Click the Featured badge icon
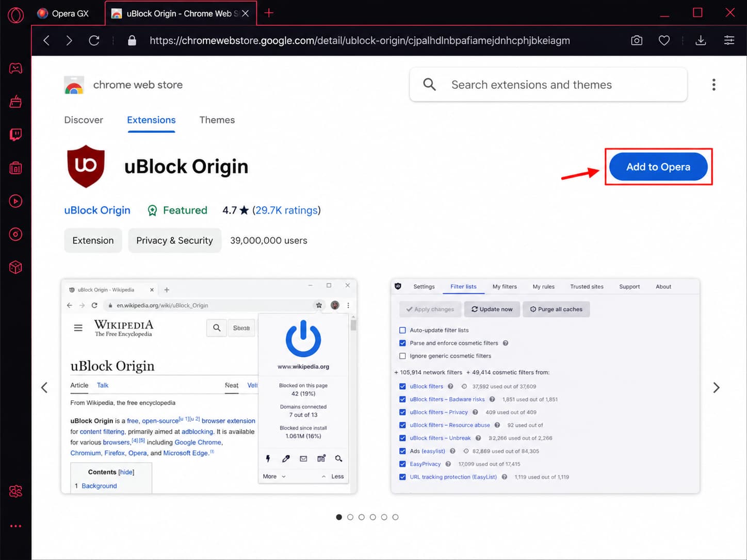Viewport: 747px width, 560px height. pyautogui.click(x=152, y=210)
